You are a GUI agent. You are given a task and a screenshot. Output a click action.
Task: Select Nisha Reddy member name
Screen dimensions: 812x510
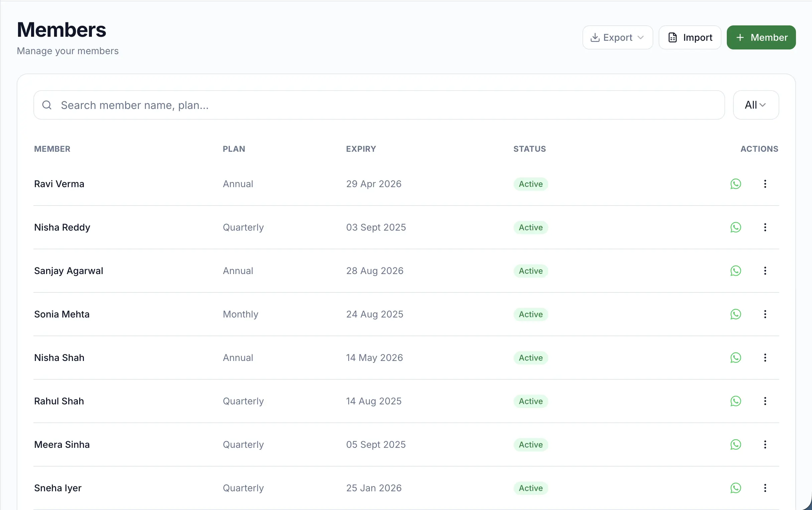[x=62, y=227]
